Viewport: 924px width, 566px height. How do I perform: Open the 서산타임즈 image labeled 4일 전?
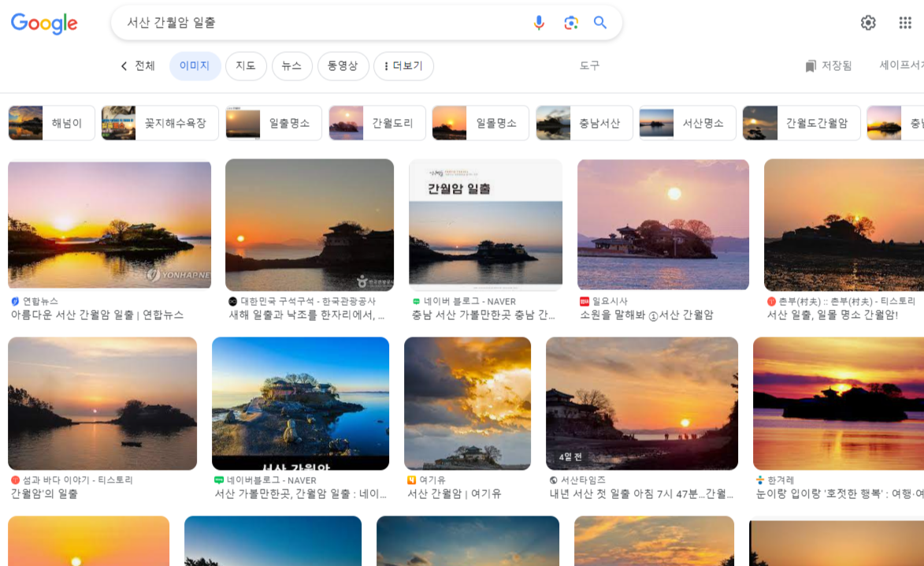pos(642,404)
